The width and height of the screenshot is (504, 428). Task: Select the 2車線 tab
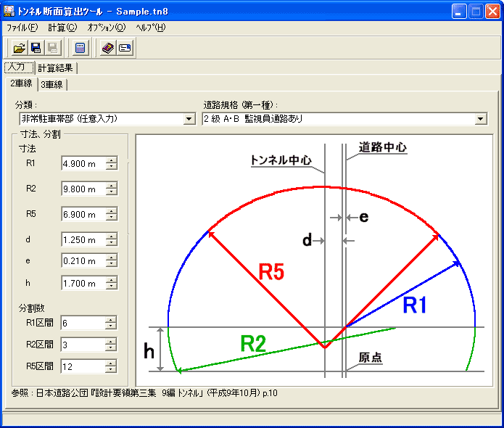point(21,83)
